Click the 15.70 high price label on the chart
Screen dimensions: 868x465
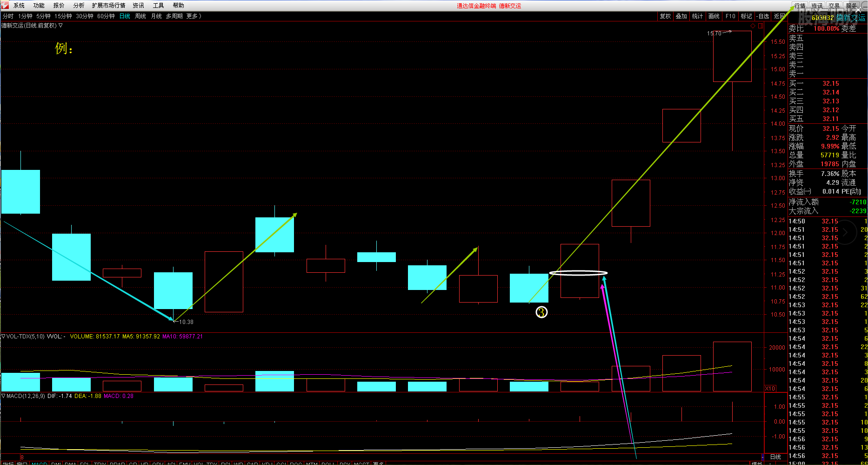click(714, 34)
